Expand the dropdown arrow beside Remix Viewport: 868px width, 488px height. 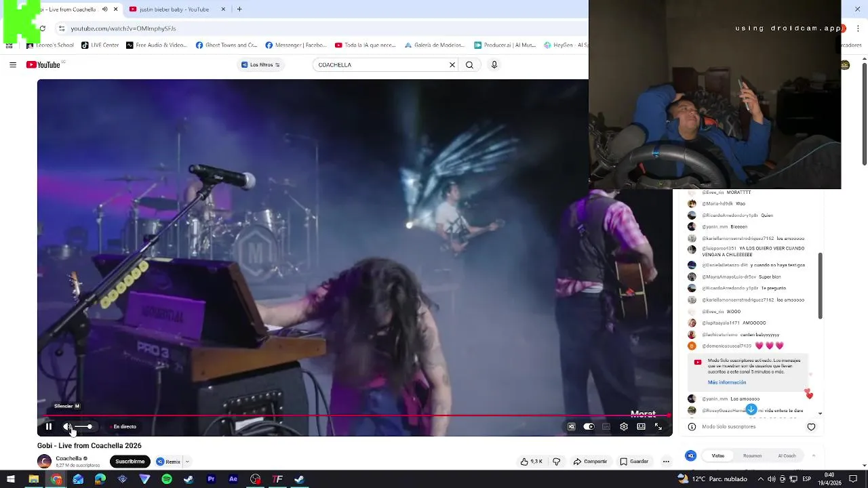coord(187,462)
